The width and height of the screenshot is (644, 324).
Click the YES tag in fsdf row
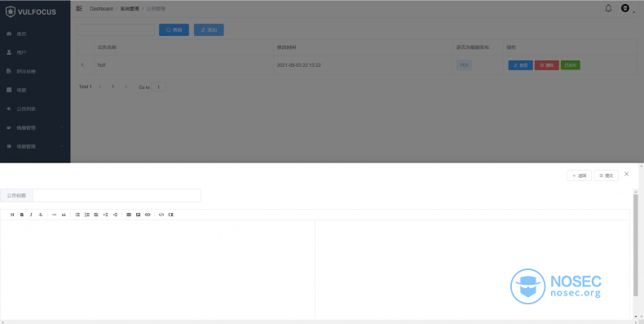pos(464,65)
